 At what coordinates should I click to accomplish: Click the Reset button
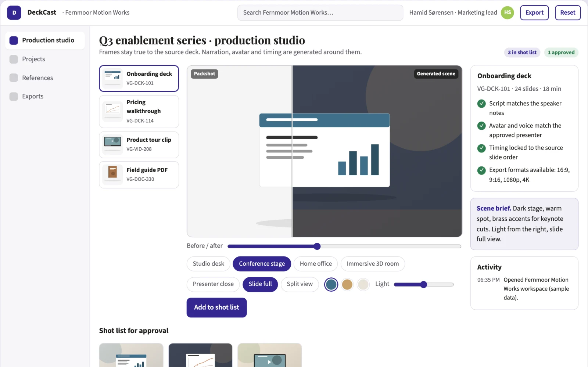(568, 12)
